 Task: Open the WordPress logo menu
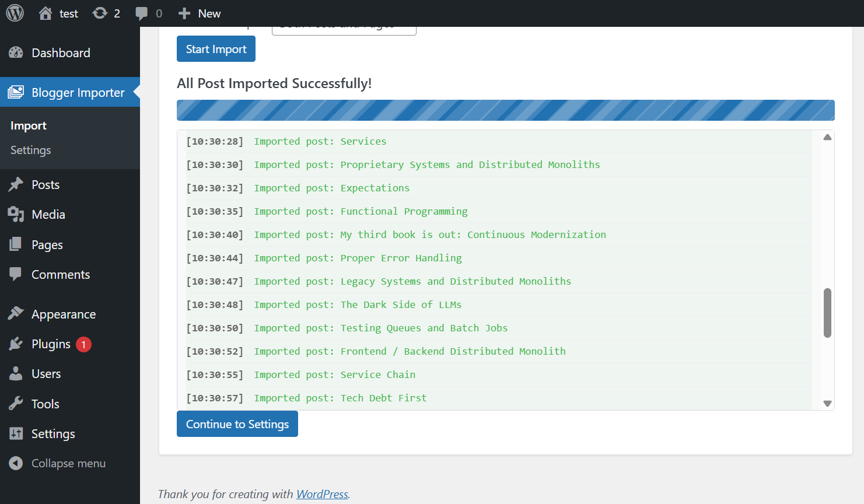click(x=15, y=13)
